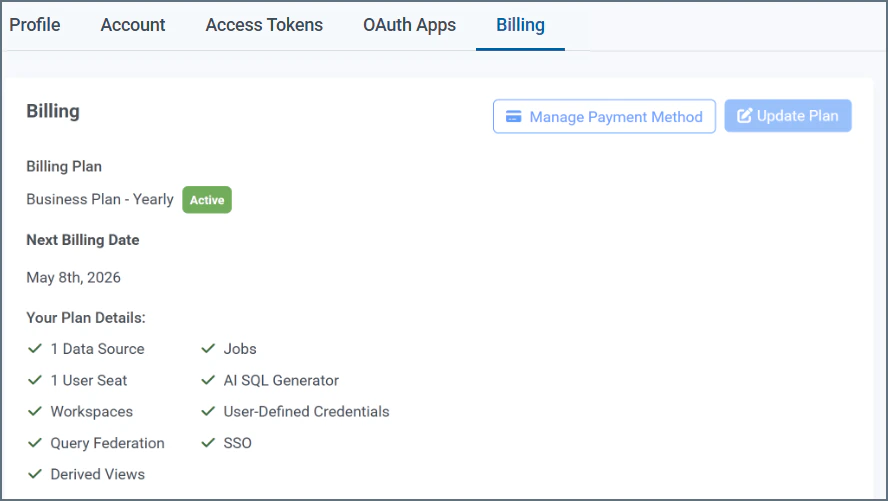The image size is (888, 501).
Task: Click the 'SSO' plan feature text
Action: [x=238, y=443]
